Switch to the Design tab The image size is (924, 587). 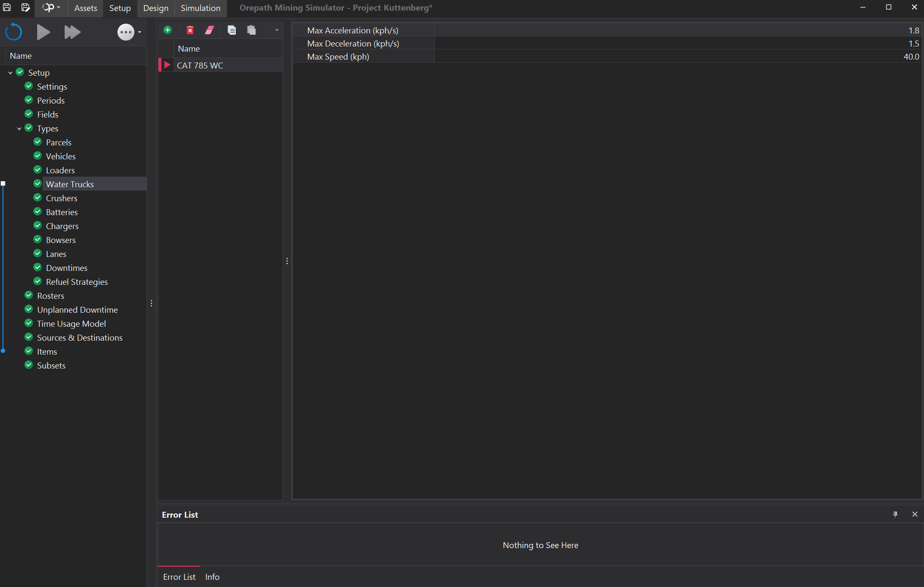pos(155,8)
